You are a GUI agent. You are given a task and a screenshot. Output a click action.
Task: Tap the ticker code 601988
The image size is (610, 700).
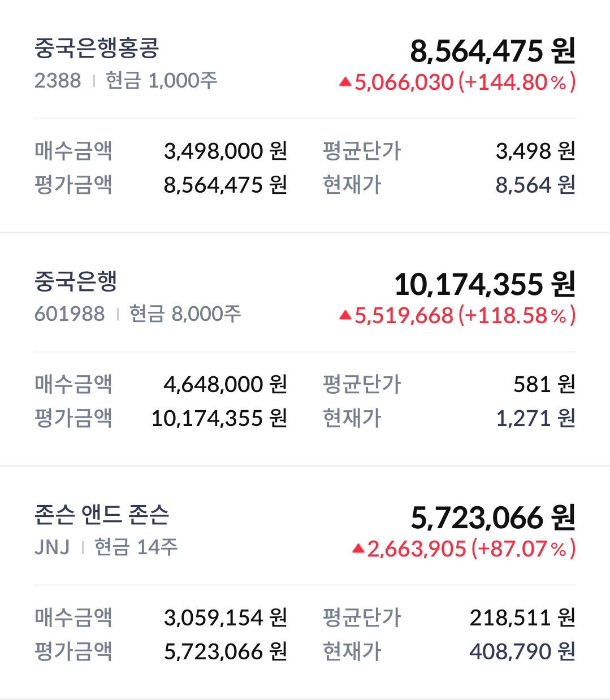click(x=70, y=314)
